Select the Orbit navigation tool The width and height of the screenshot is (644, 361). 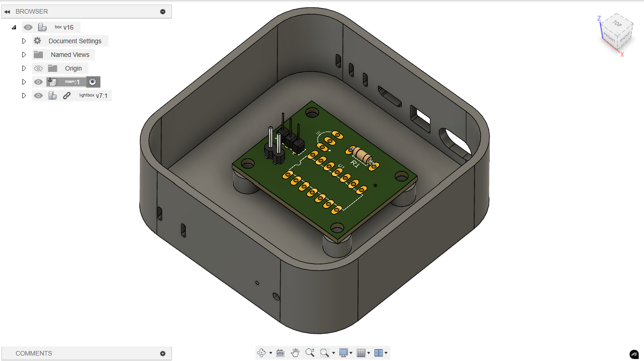262,353
